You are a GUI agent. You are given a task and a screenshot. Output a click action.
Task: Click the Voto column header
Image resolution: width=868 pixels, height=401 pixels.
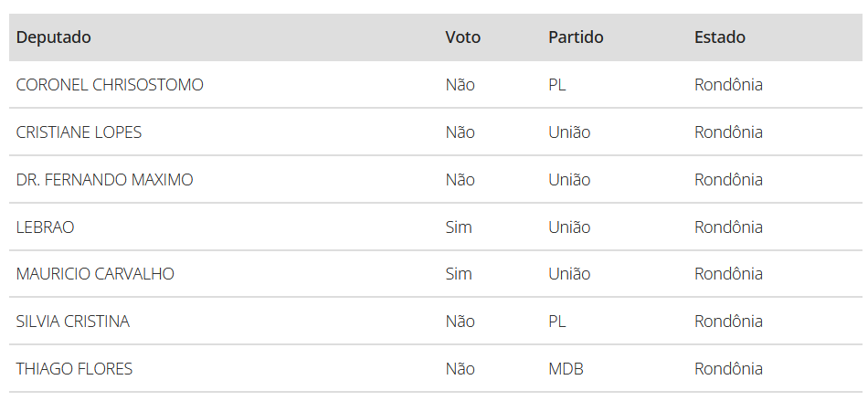[x=463, y=37]
